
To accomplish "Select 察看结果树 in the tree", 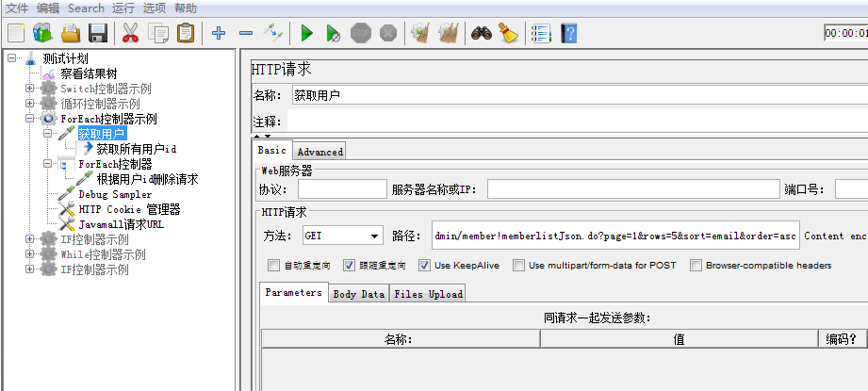I will tap(89, 73).
